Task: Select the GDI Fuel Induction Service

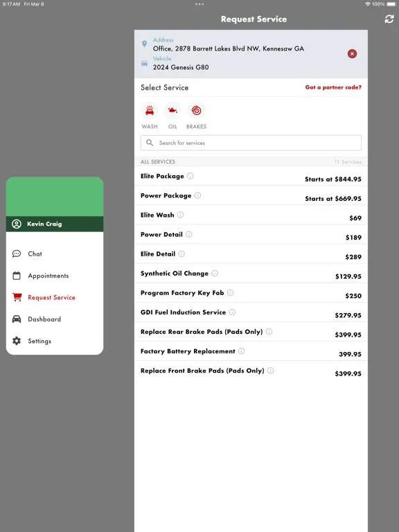Action: tap(251, 312)
